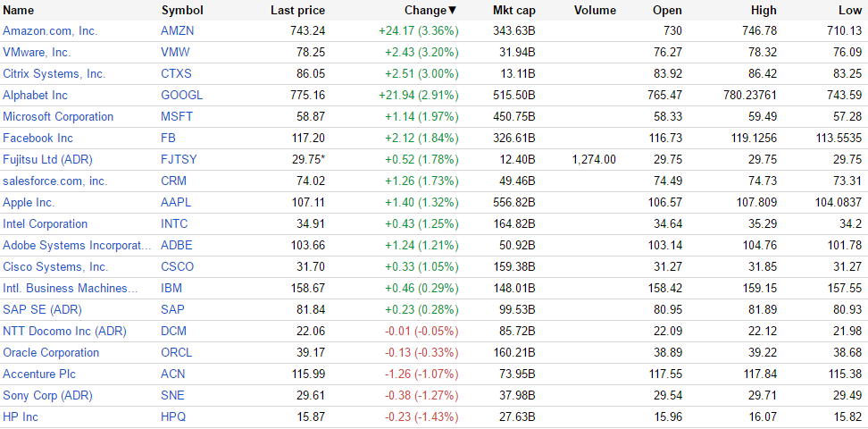Screen dimensions: 868x429
Task: Open Fujitsu Ltd (ADR) link
Action: (47, 159)
